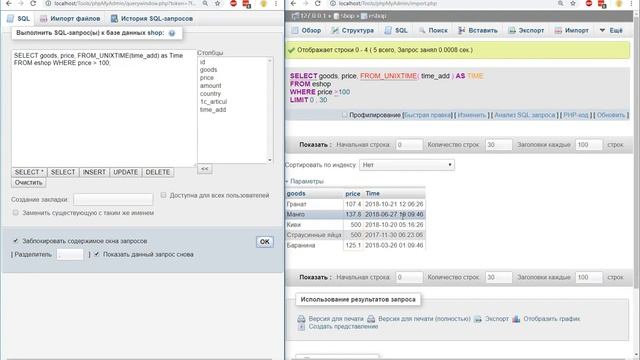Open История SQL-запросов tab

(152, 19)
